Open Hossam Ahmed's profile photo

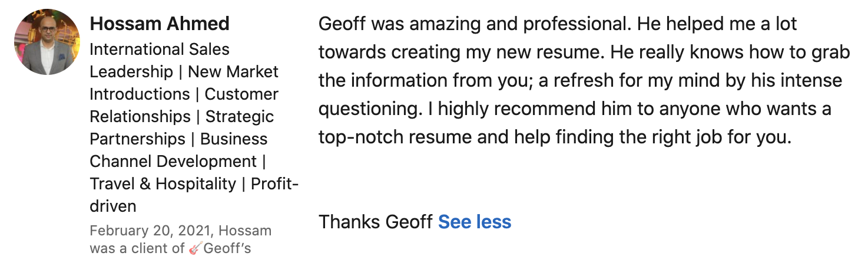point(46,42)
